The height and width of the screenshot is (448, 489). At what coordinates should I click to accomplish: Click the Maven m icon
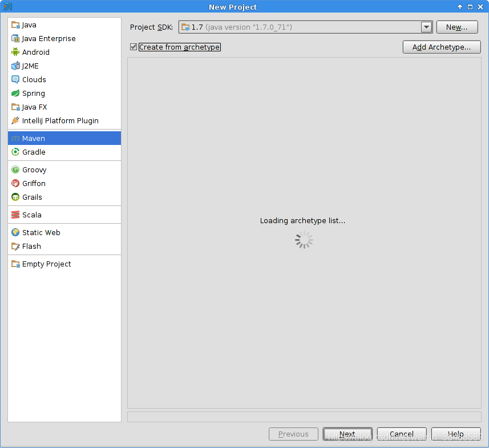click(15, 138)
